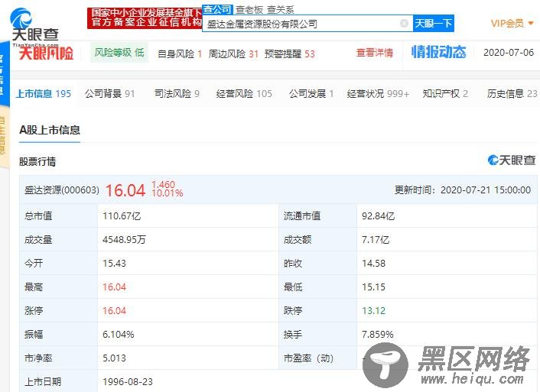540x392 pixels.
Task: Open the 查看详情 risk details link
Action: [x=374, y=53]
